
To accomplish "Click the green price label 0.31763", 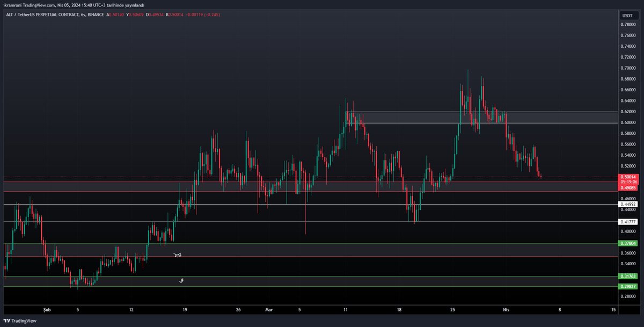I will coord(627,276).
